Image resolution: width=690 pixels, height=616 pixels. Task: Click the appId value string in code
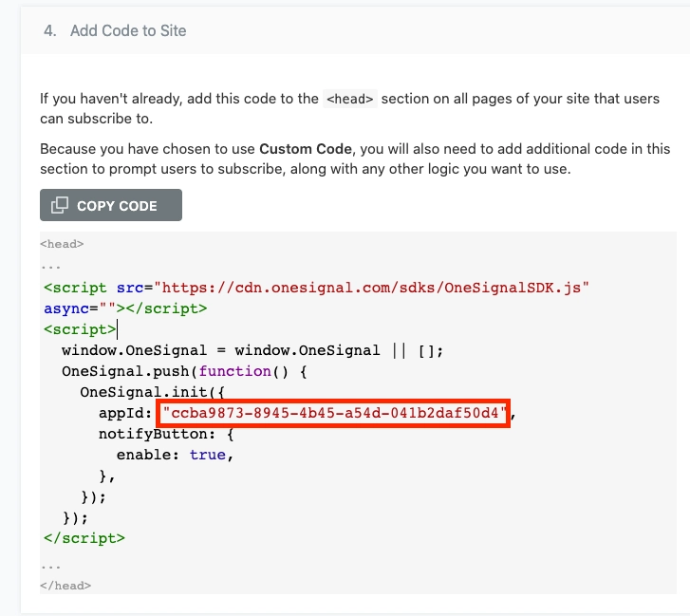tap(334, 413)
